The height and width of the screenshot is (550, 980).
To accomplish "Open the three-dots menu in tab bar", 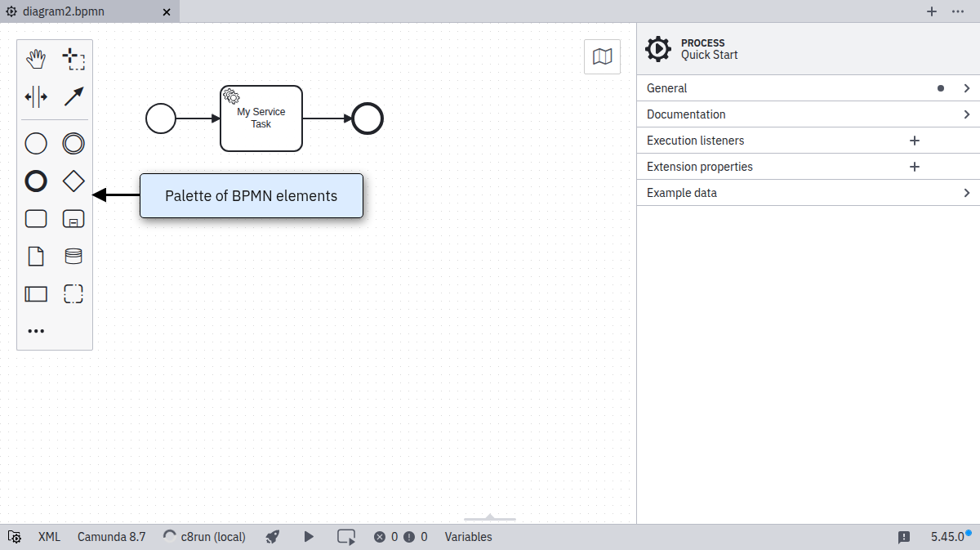I will click(x=958, y=11).
